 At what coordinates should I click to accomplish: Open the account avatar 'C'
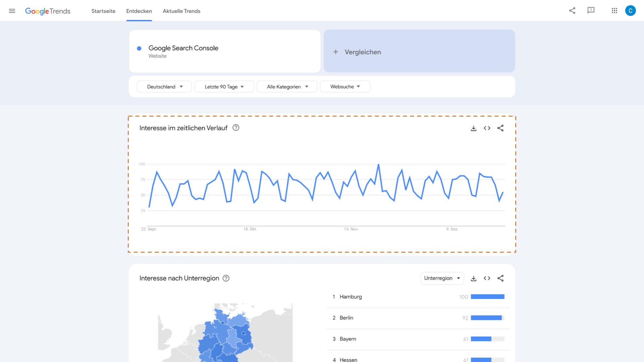pyautogui.click(x=631, y=11)
